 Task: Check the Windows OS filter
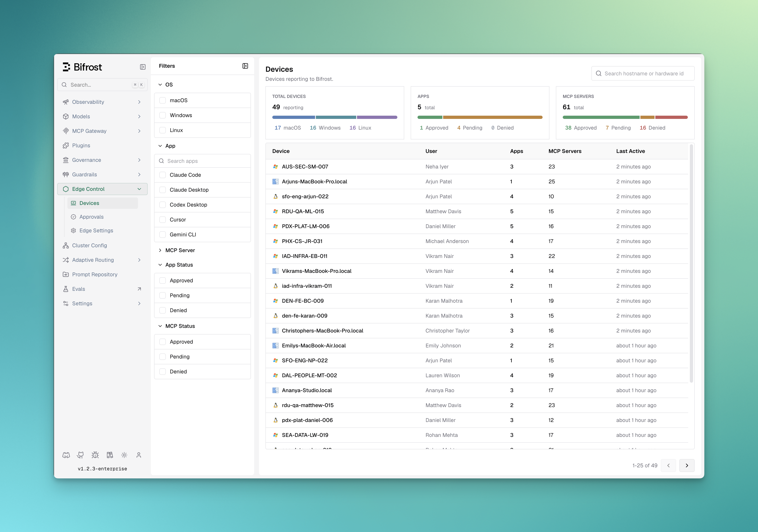[x=162, y=115]
